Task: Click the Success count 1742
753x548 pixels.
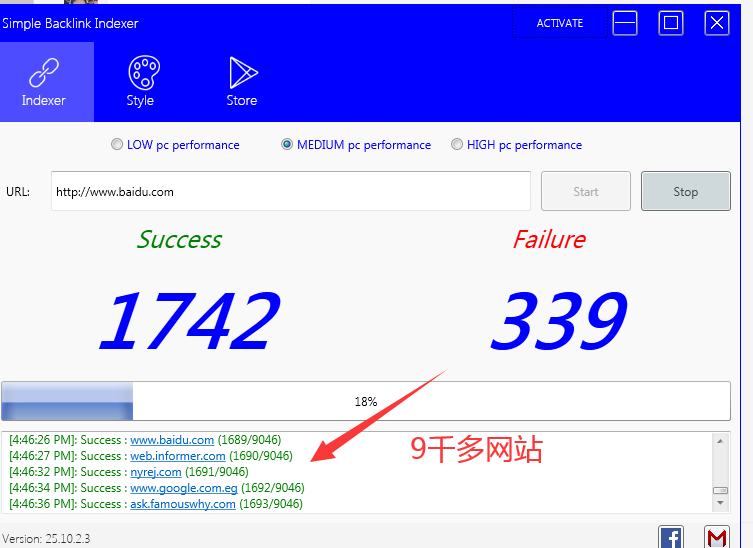Action: (190, 321)
